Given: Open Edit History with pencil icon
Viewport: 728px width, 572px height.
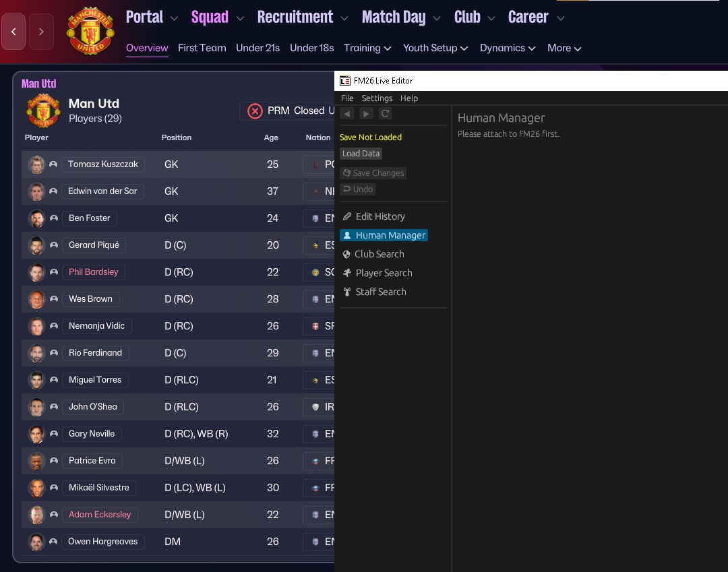Looking at the screenshot, I should (x=380, y=216).
